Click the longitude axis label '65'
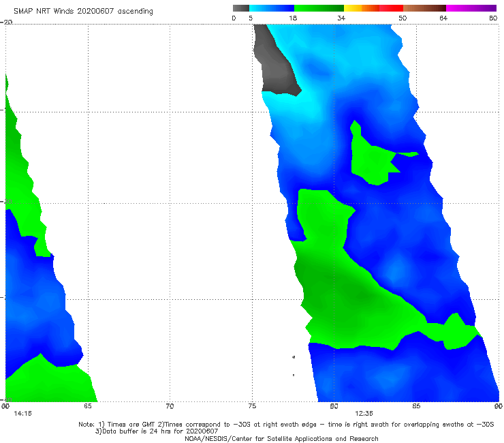 (88, 406)
